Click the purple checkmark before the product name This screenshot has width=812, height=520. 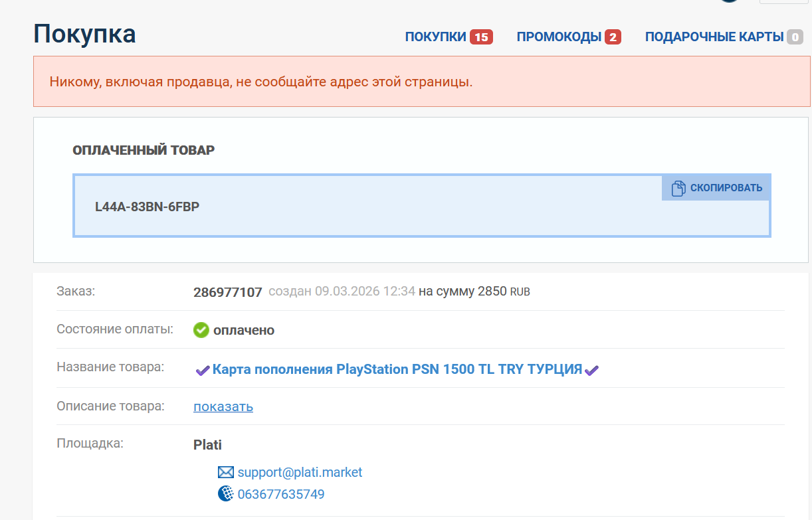point(202,370)
